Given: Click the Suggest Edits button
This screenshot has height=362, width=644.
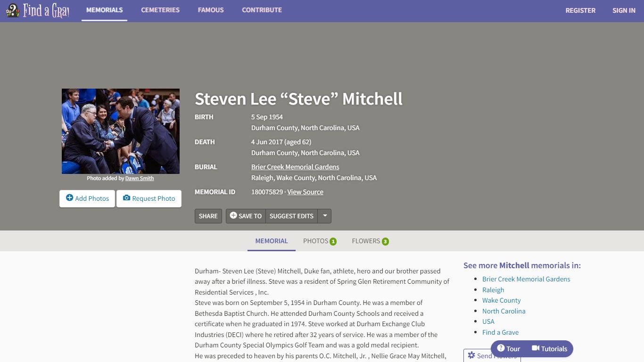Looking at the screenshot, I should pos(291,216).
